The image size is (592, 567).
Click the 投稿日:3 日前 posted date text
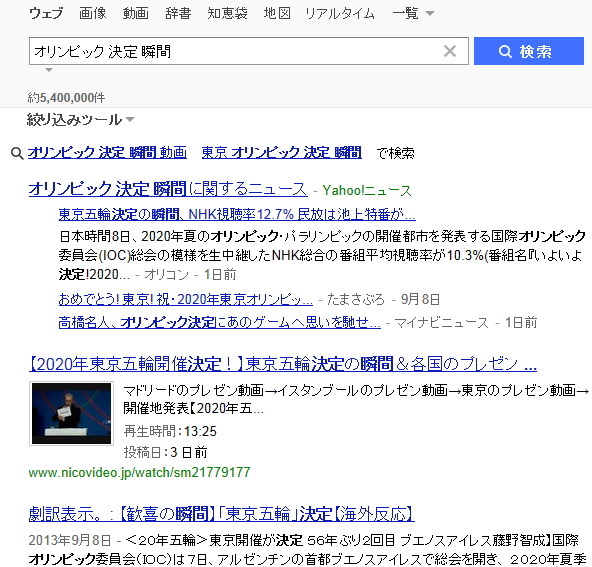pyautogui.click(x=165, y=452)
